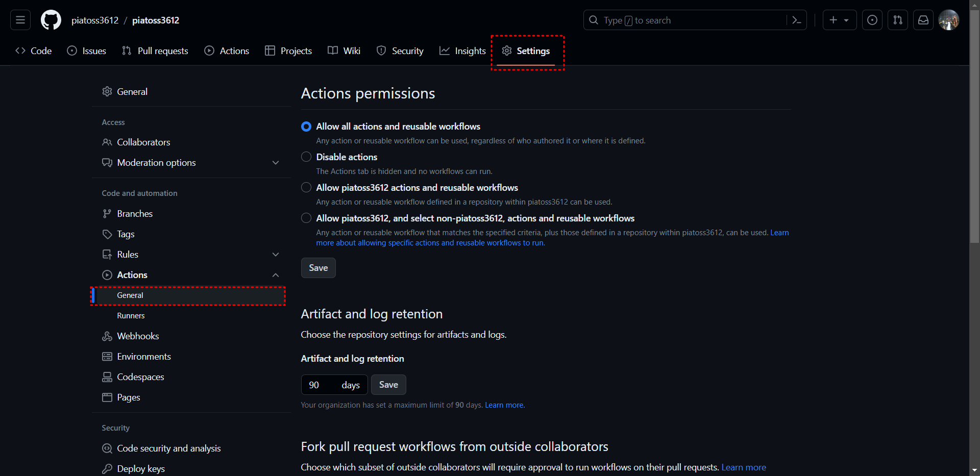Click the Collaborators people icon

(x=107, y=142)
